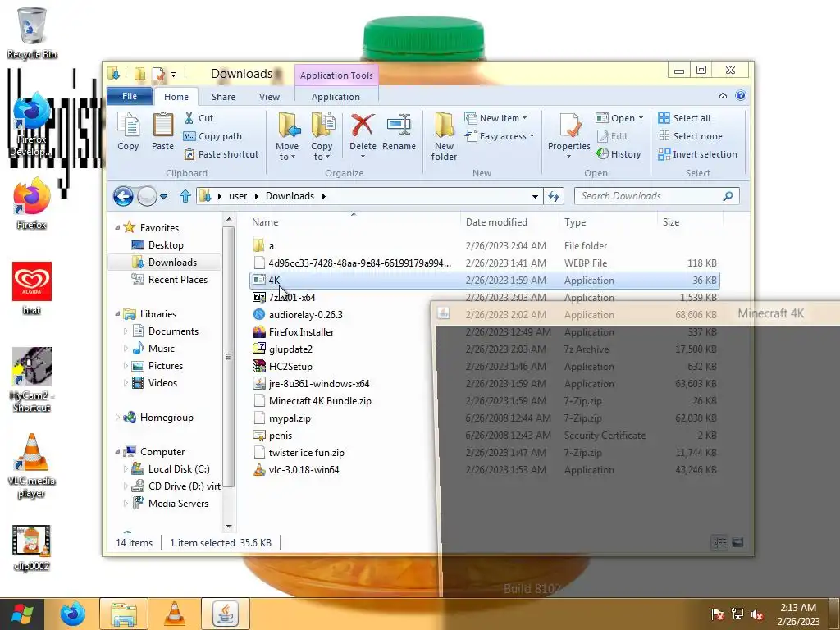Open the Application tools tab
Viewport: 840px width, 630px height.
336,97
